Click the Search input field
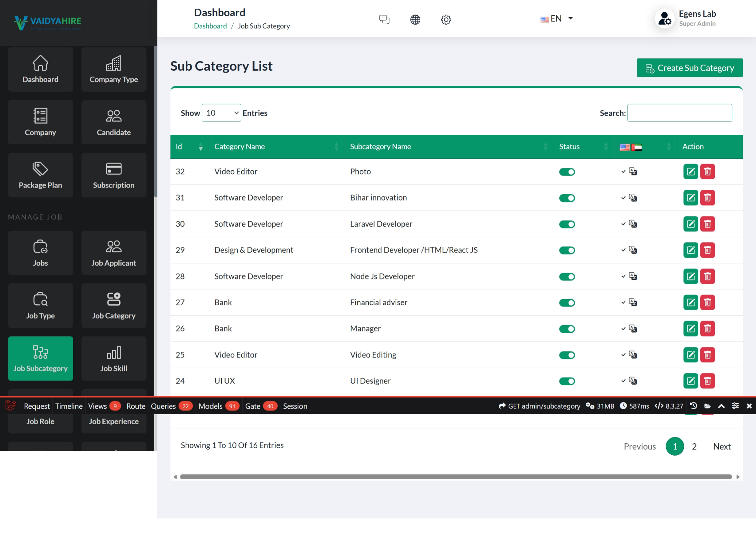 tap(679, 113)
